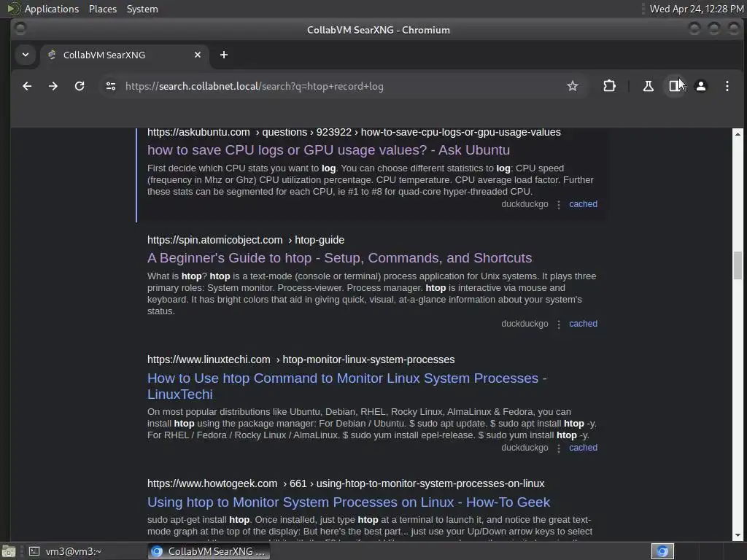Image resolution: width=747 pixels, height=560 pixels.
Task: Click the browser forward arrow
Action: coord(53,86)
